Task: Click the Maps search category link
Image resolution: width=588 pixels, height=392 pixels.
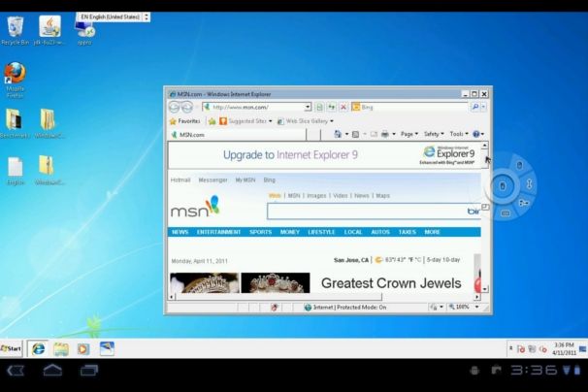Action: tap(383, 196)
